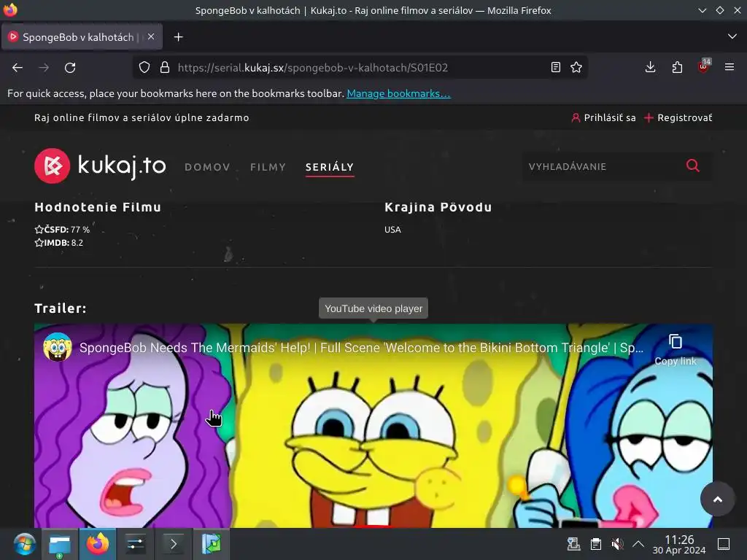The height and width of the screenshot is (560, 747).
Task: Click the scroll-to-top arrow button
Action: click(x=718, y=499)
